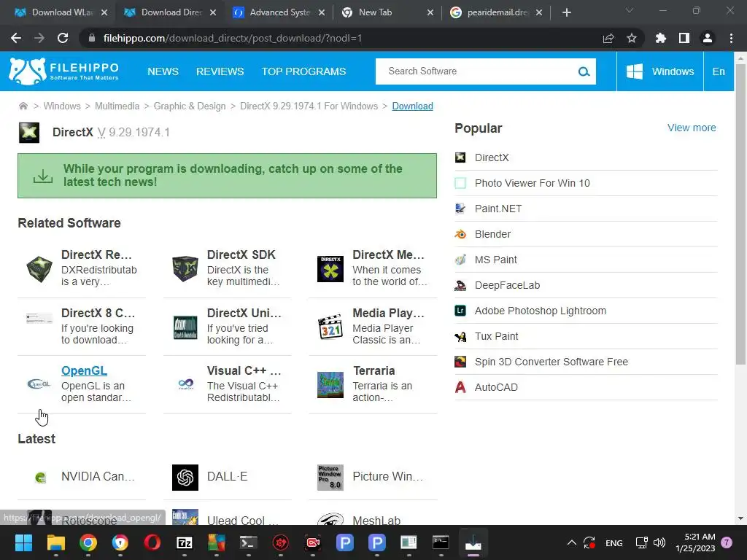The height and width of the screenshot is (560, 747).
Task: Open the Chrome profile icon
Action: [708, 38]
